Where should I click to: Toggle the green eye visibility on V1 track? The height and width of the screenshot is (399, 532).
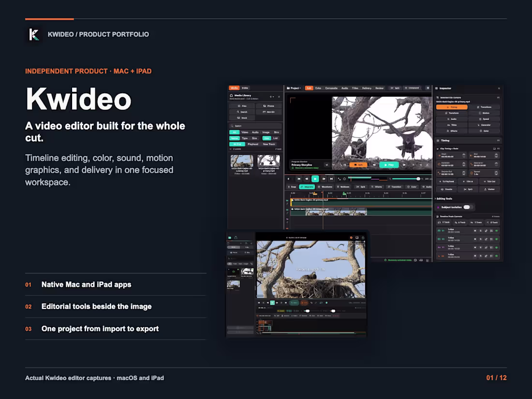(497, 231)
